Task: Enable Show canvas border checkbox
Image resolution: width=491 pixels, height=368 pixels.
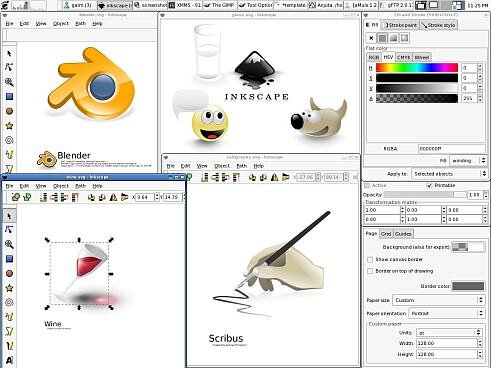Action: pyautogui.click(x=370, y=259)
